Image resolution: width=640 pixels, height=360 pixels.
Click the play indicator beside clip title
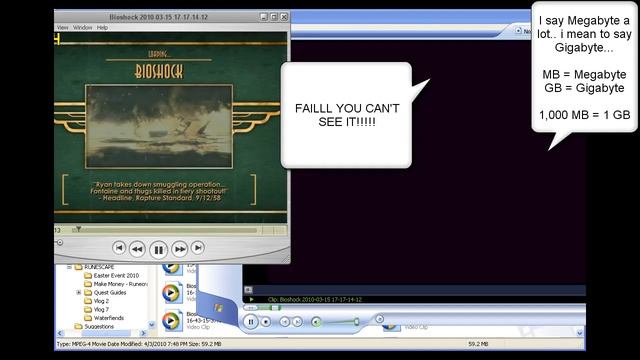tap(251, 299)
